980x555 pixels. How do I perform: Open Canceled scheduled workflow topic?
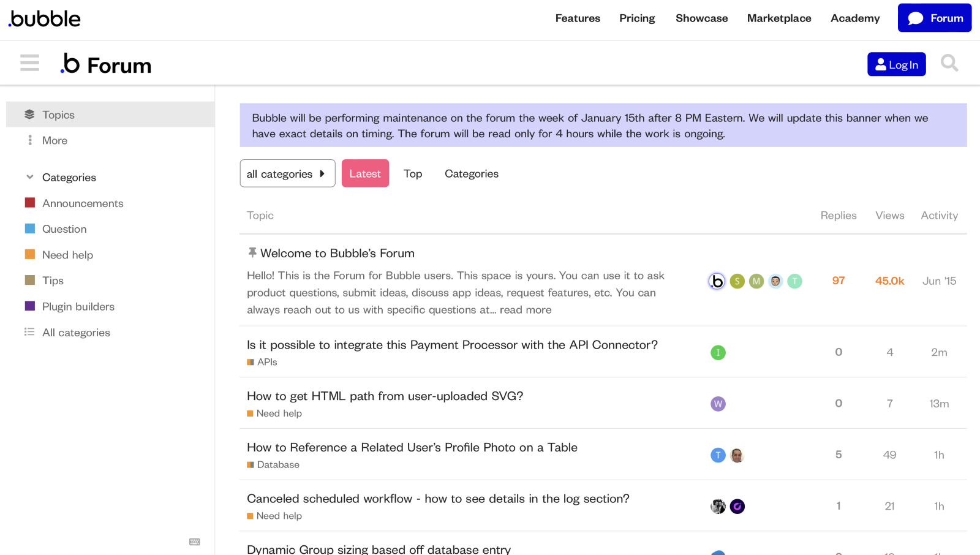[438, 499]
